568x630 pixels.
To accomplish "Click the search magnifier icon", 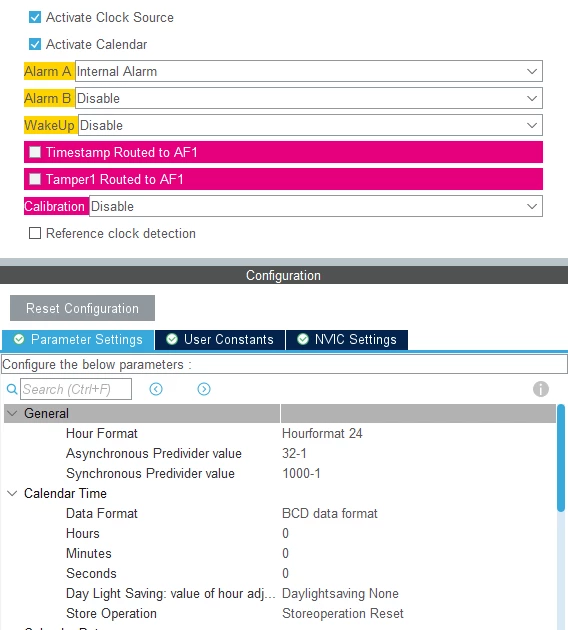I will click(12, 389).
